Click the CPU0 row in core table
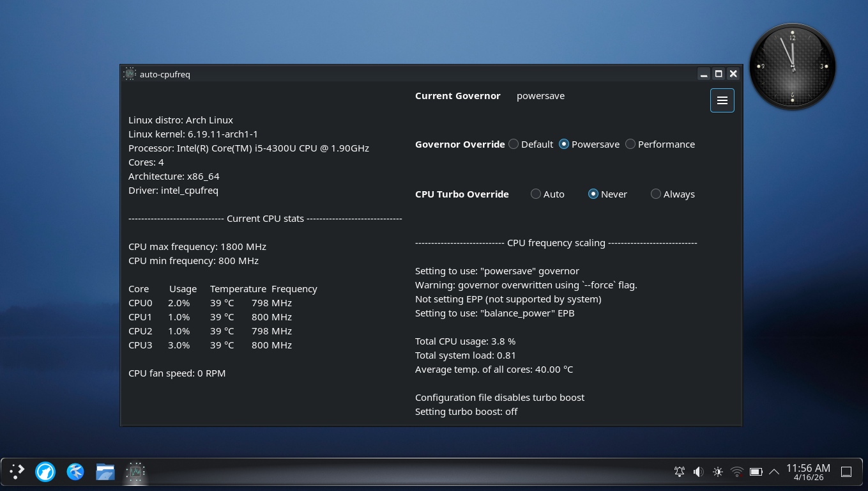Image resolution: width=868 pixels, height=491 pixels. tap(210, 303)
